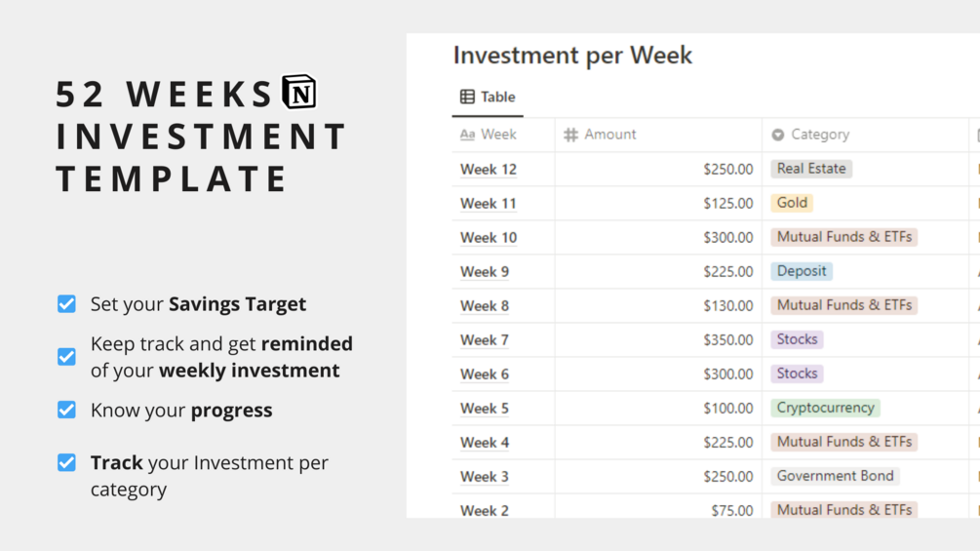Open the Week column header menu

point(503,135)
